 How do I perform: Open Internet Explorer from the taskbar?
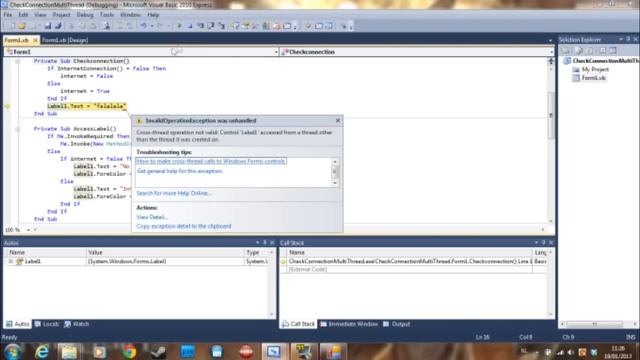42,352
